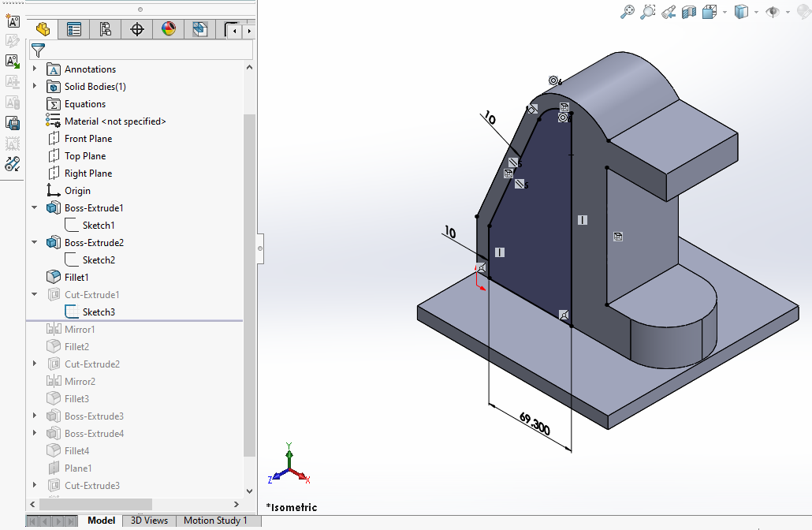Open the DisplayManager color ball tab
812x530 pixels.
point(168,30)
